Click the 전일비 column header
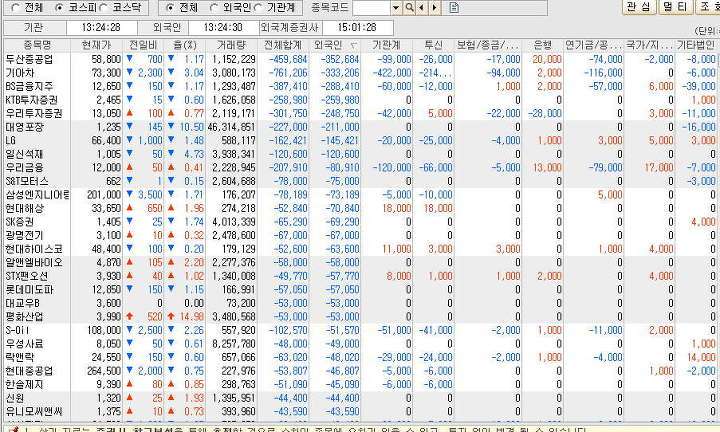This screenshot has width=720, height=432. tap(143, 45)
